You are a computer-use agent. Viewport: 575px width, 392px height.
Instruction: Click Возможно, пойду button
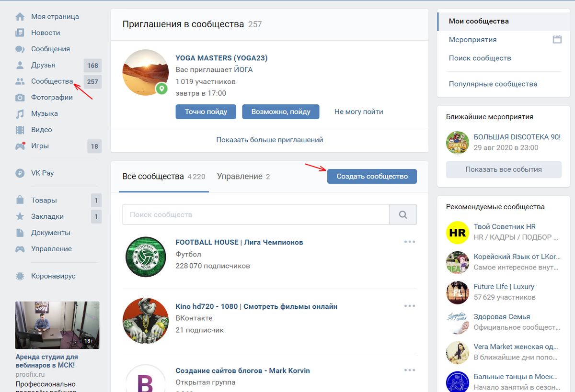point(281,112)
